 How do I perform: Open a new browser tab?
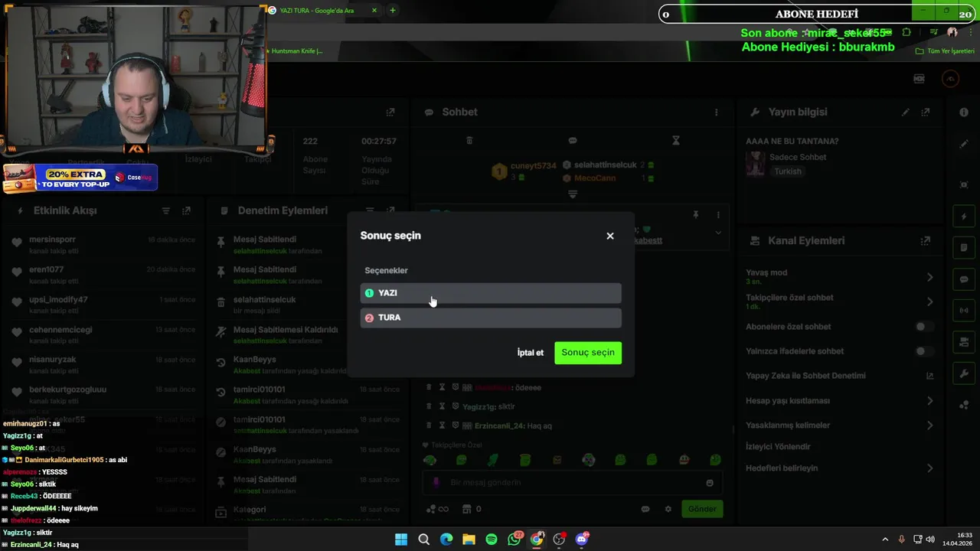point(393,11)
